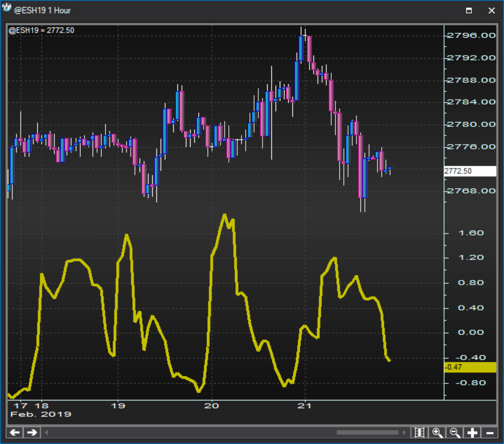This screenshot has width=504, height=444.
Task: Click the date label 19 on time axis
Action: click(118, 406)
